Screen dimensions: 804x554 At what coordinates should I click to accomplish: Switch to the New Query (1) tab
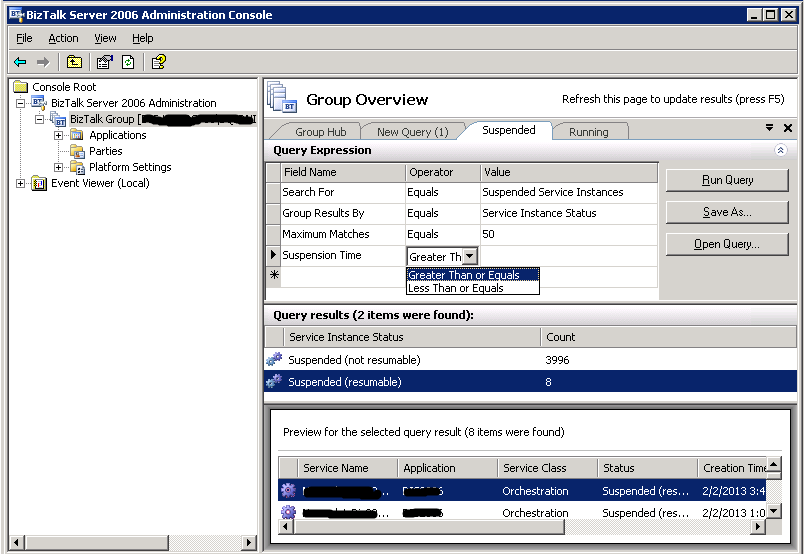click(x=412, y=132)
